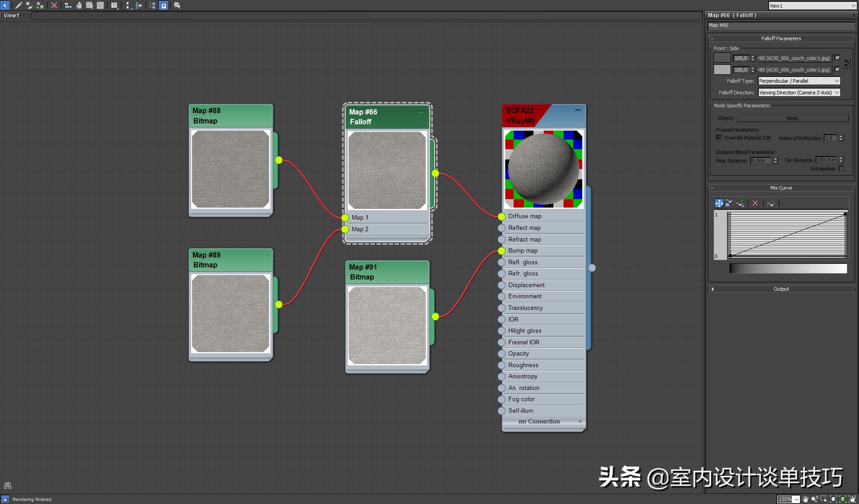Screen dimensions: 859x504
Task: Open the Falloff Direction dropdown
Action: (799, 93)
